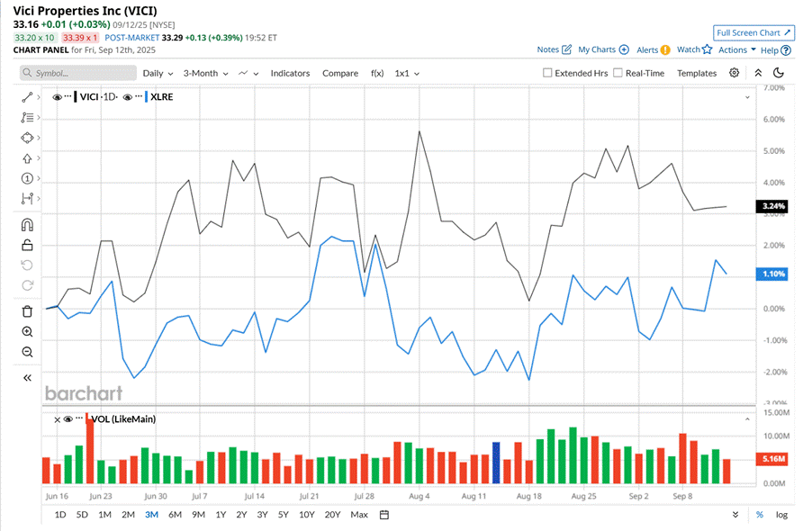
Task: Open the Full Screen Chart
Action: 753,32
